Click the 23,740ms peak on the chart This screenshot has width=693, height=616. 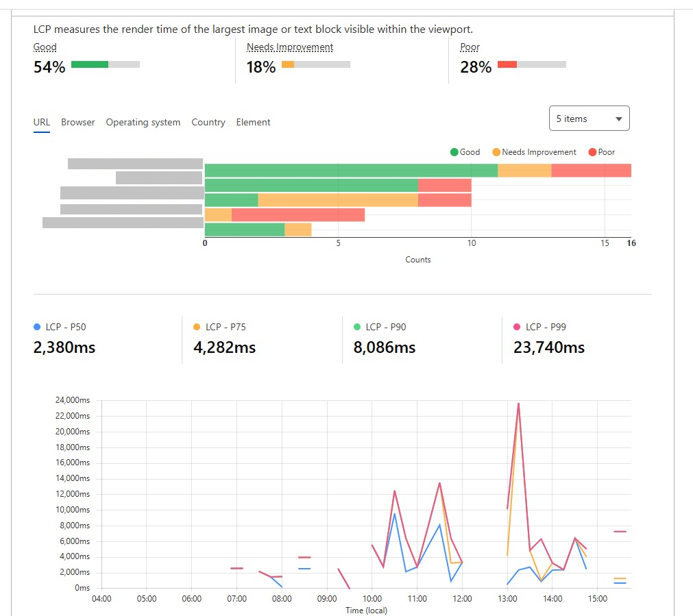tap(518, 404)
